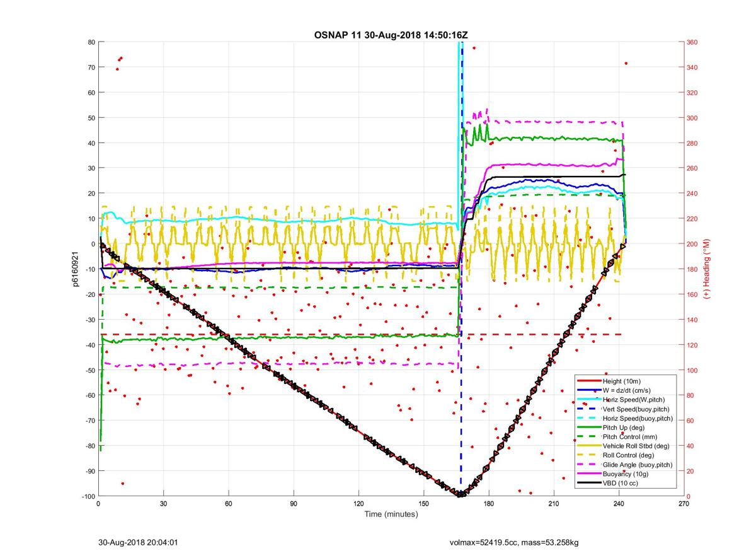This screenshot has height=558, width=756.
Task: Select the 'Pitch Up (deg)' legend entry
Action: [x=624, y=427]
